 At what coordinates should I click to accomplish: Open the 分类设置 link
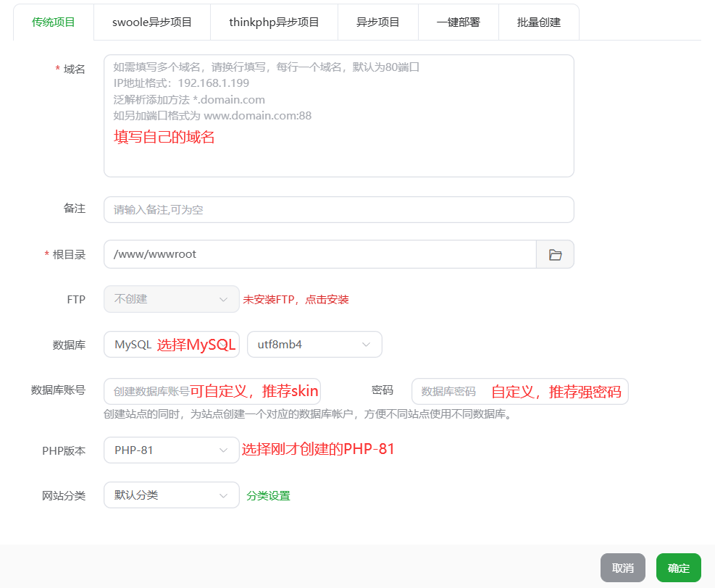click(268, 496)
